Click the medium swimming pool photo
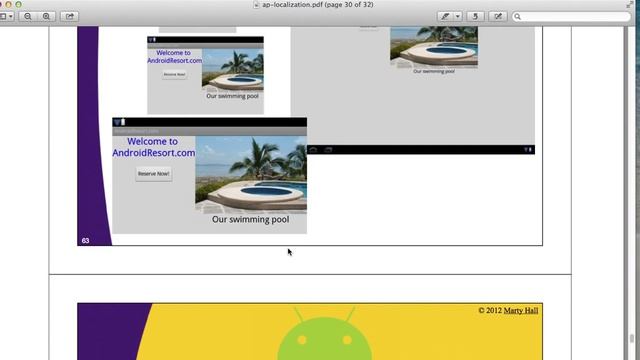 click(233, 70)
